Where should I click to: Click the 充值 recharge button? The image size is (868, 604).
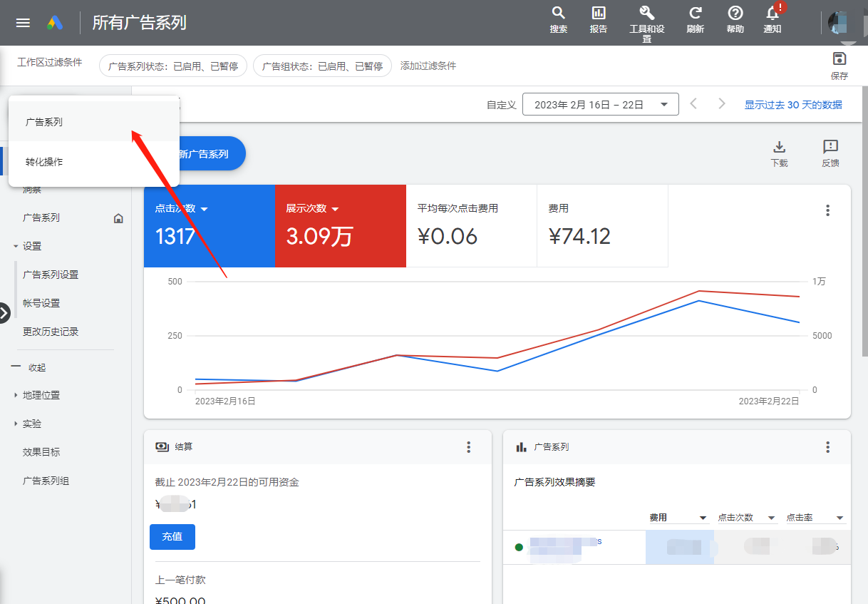coord(172,537)
